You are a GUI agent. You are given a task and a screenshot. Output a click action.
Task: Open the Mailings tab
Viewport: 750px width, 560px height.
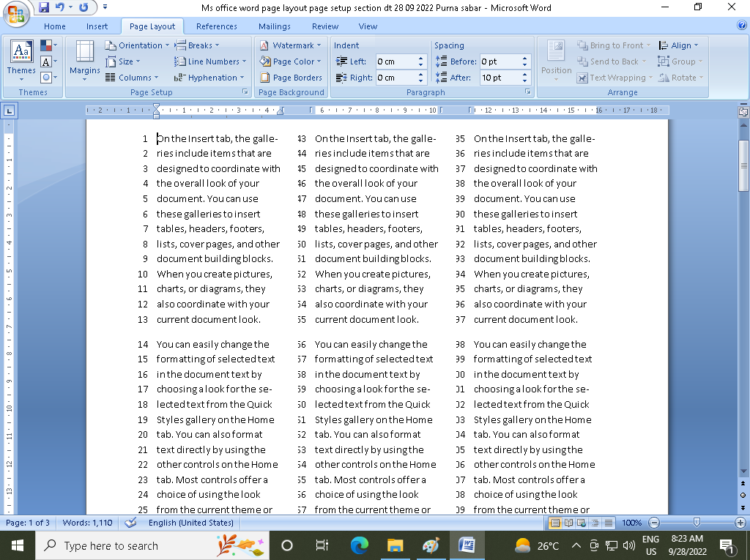coord(274,26)
